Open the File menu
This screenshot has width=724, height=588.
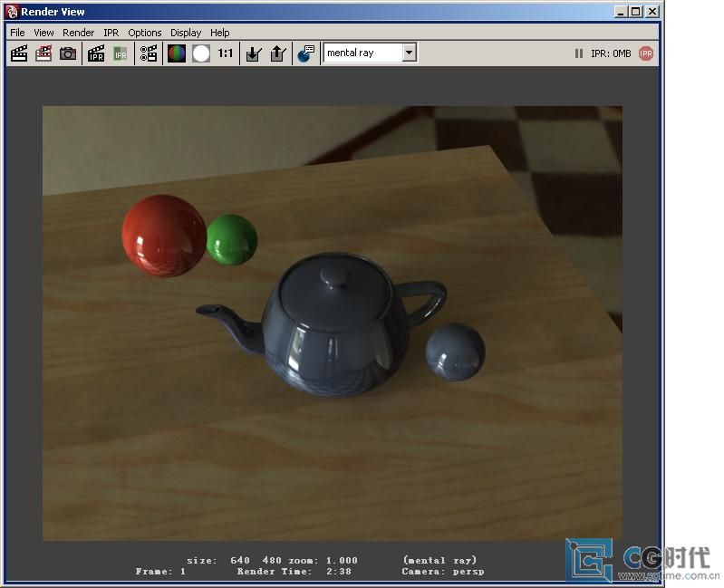pos(17,33)
